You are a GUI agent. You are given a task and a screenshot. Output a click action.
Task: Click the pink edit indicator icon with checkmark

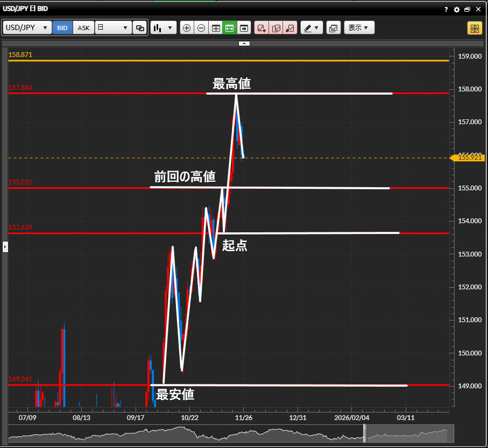point(276,28)
